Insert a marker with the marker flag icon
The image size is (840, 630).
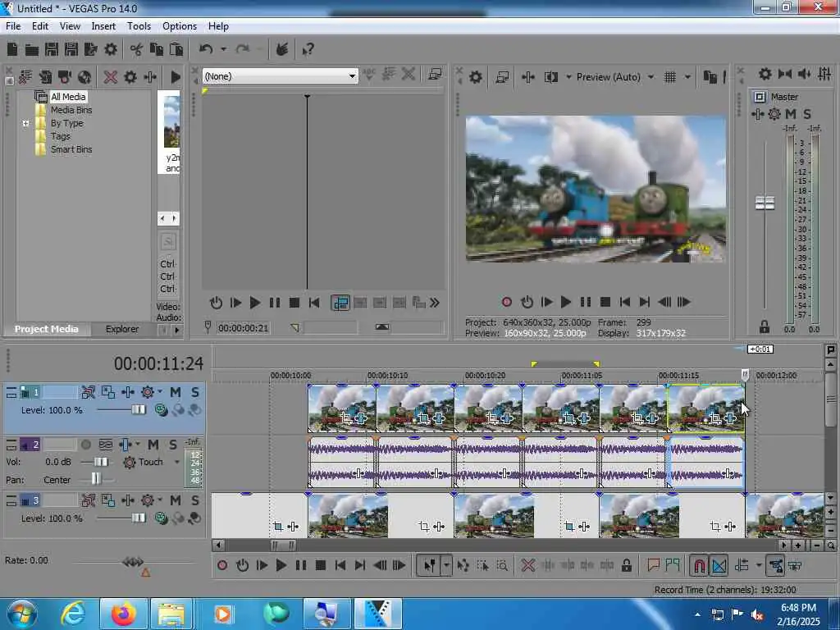pos(653,565)
